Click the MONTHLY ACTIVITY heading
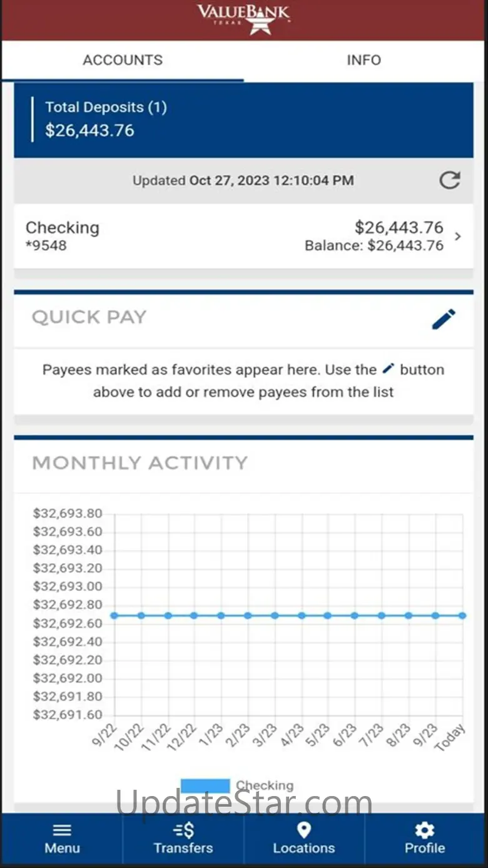Viewport: 488px width, 868px height. tap(140, 463)
